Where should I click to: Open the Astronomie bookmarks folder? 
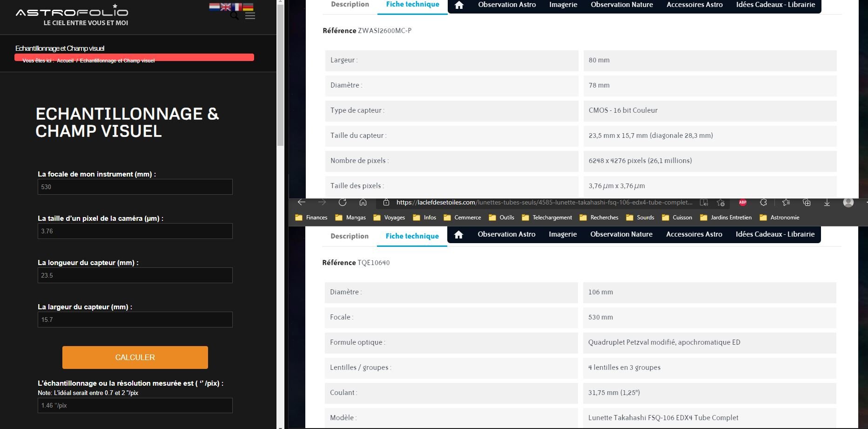pyautogui.click(x=780, y=218)
